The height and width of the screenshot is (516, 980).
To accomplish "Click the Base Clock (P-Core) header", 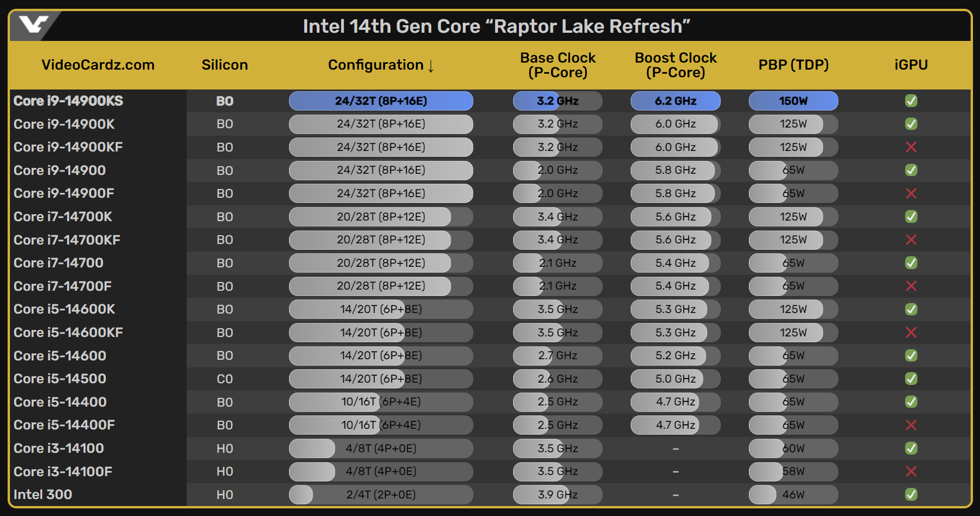I will point(558,65).
